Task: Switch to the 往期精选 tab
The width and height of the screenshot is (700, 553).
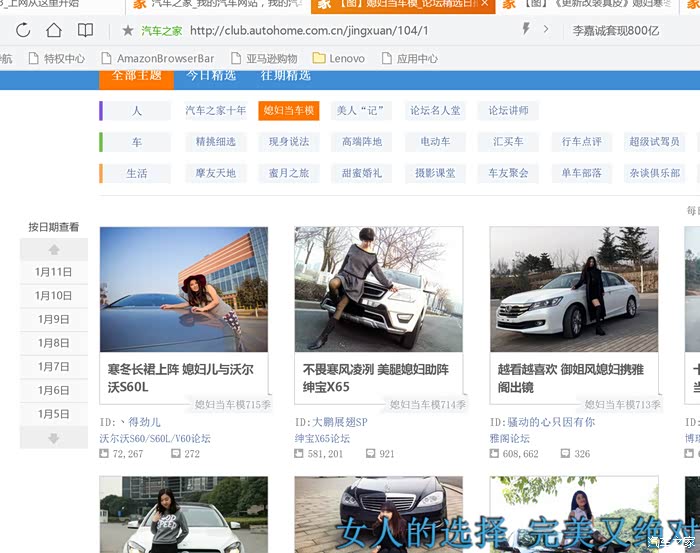Action: pyautogui.click(x=285, y=75)
